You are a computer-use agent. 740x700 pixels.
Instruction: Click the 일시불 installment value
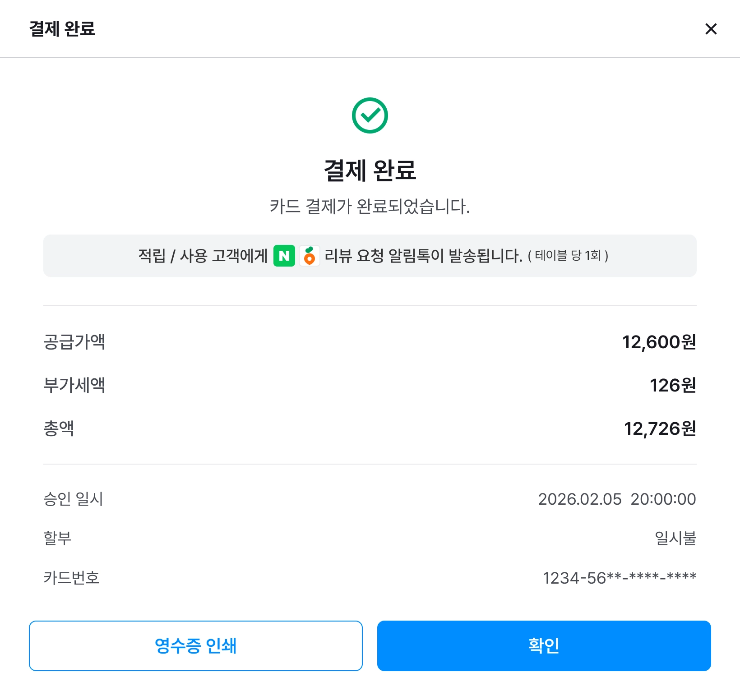(x=675, y=538)
